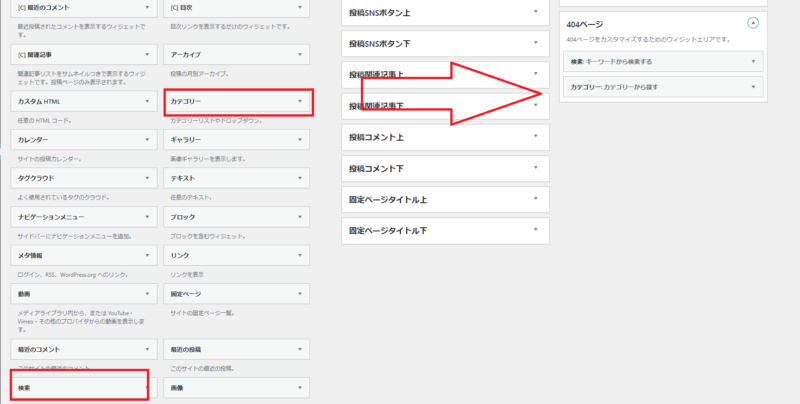Expand 検索: キーワードから検索する widget in 404ページ

(753, 61)
